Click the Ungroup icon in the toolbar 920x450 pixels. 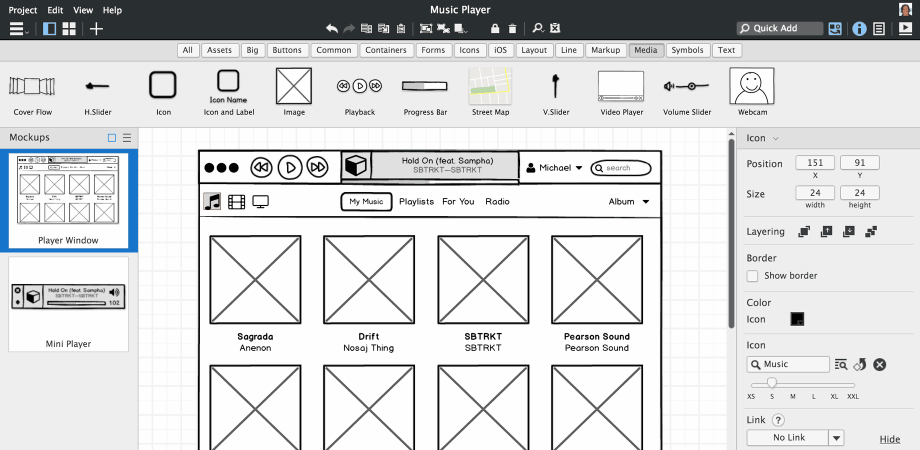click(444, 28)
